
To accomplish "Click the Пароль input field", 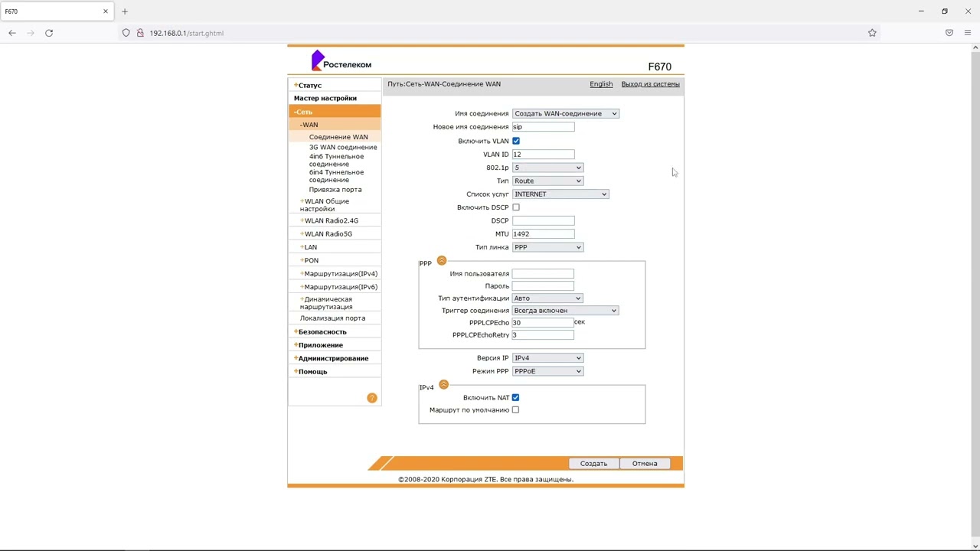I will point(543,286).
